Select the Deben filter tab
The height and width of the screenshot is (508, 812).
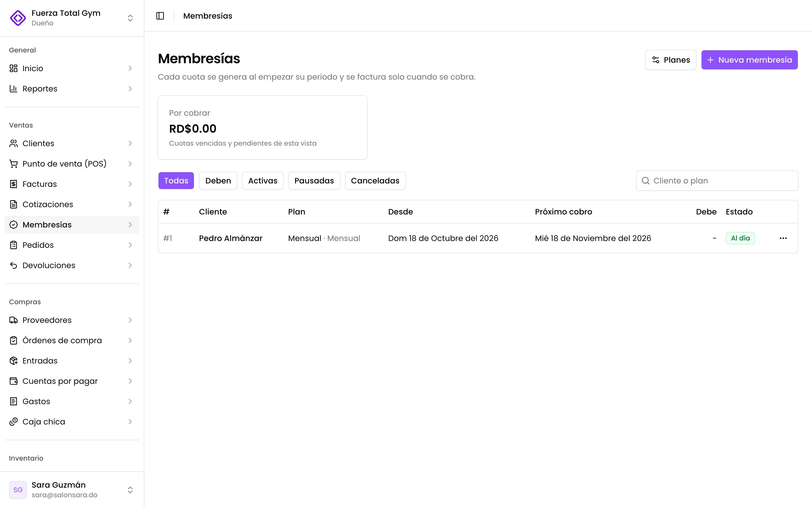click(218, 181)
